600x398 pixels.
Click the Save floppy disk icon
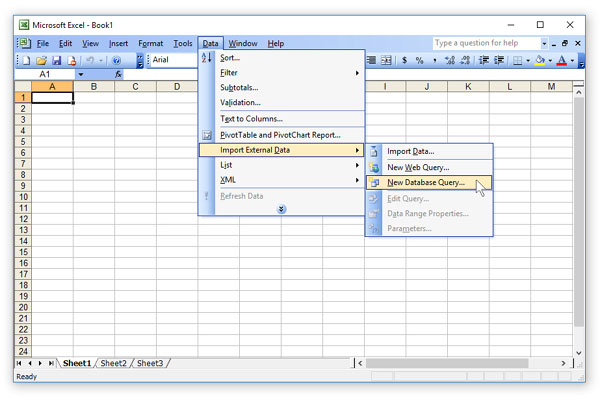[57, 60]
